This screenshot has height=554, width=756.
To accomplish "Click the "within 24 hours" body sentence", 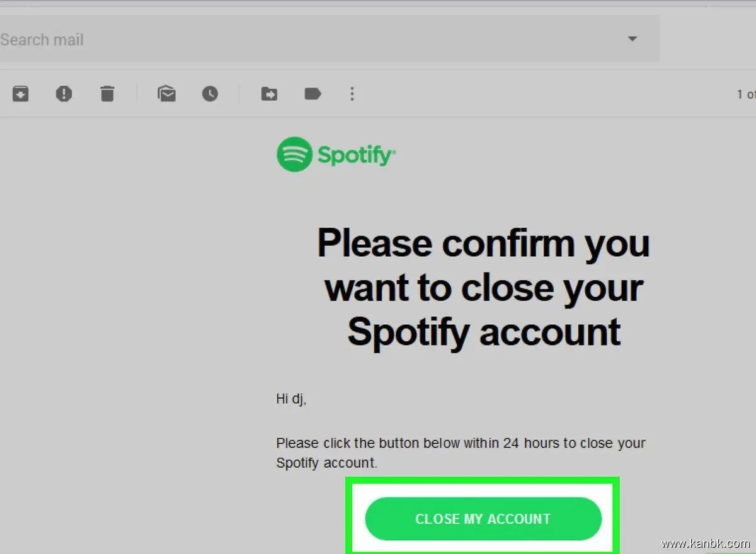I will coord(461,443).
